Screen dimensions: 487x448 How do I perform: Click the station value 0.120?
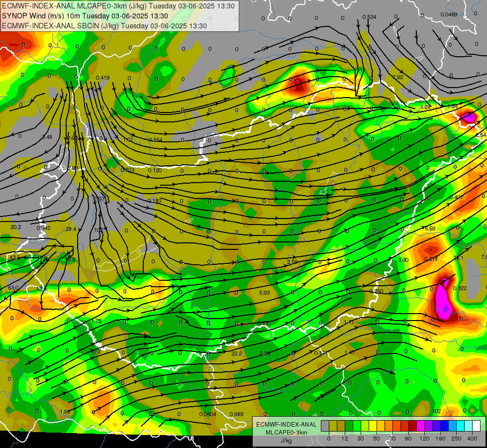tap(155, 170)
